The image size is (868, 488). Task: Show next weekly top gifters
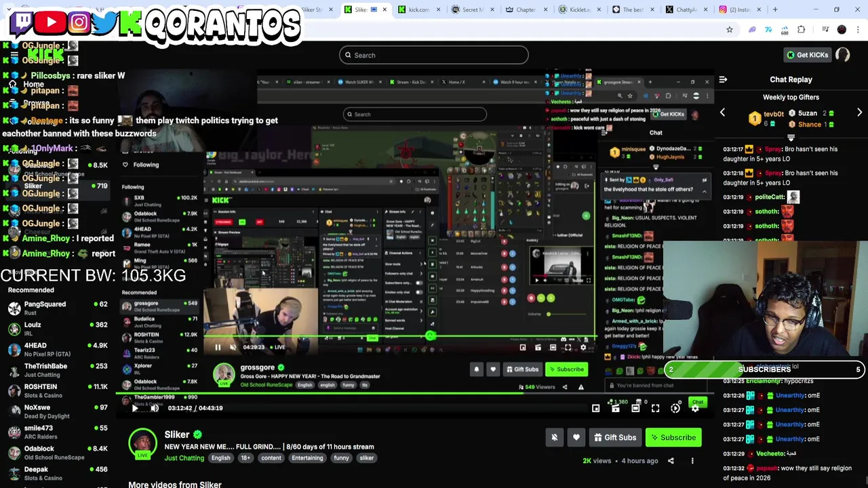point(859,113)
